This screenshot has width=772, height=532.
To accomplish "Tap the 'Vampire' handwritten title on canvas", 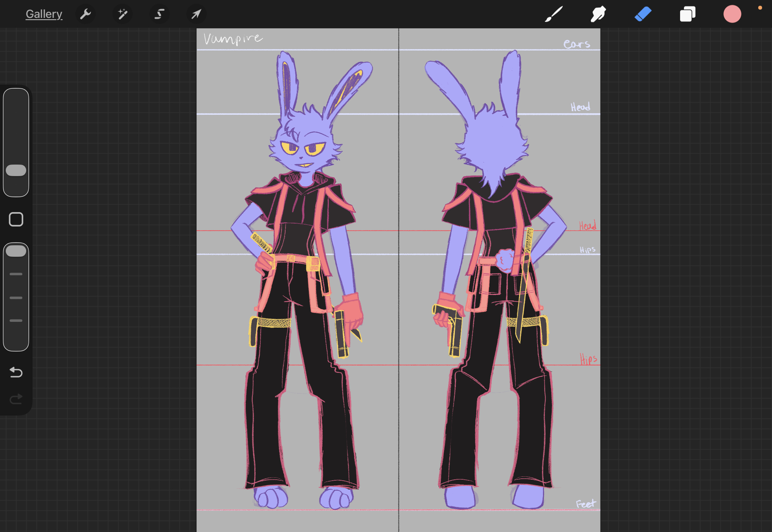I will click(233, 39).
